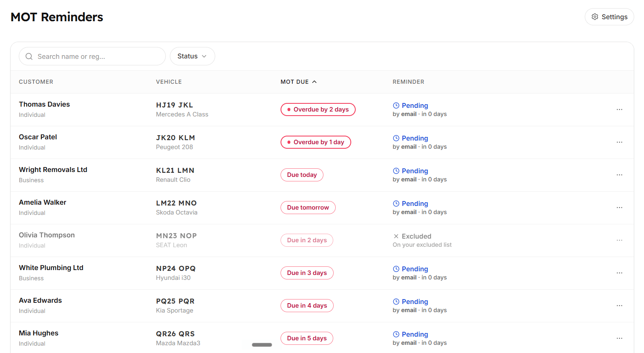Click the MOT Reminders page title
Viewport: 644px width, 353px height.
click(57, 17)
